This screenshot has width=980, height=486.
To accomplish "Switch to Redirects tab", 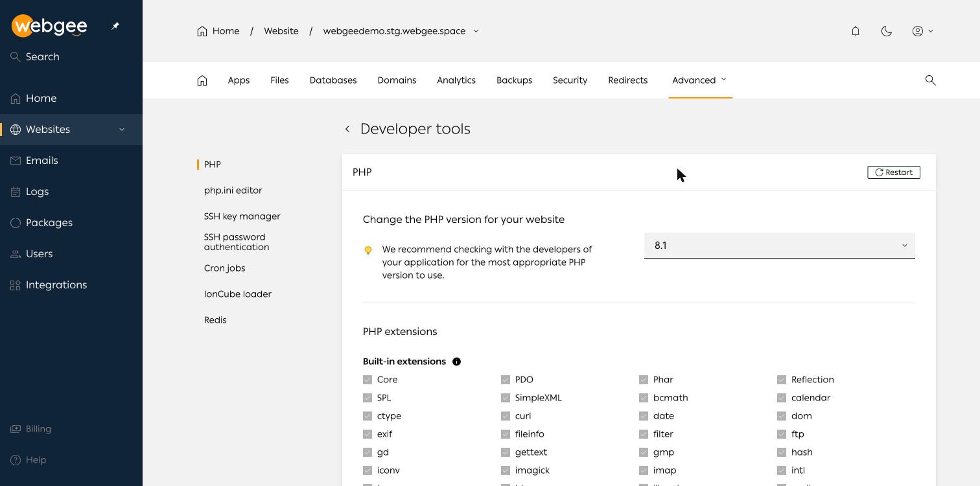I will tap(628, 80).
